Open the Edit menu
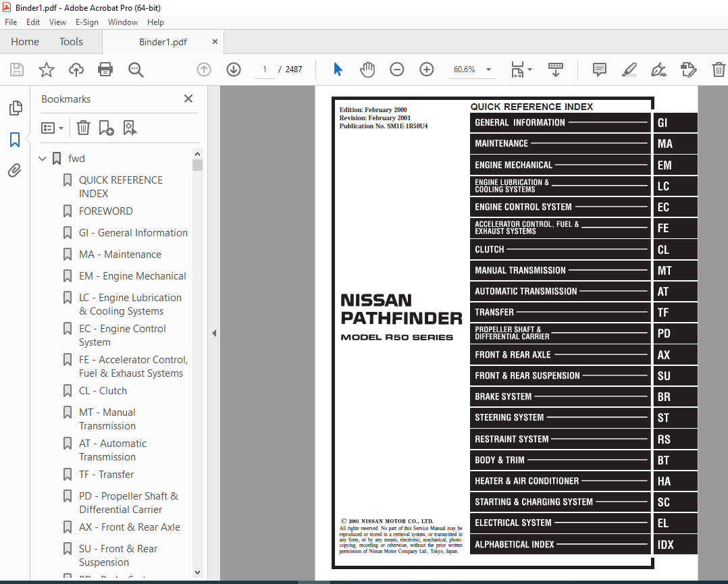The image size is (728, 584). click(33, 22)
